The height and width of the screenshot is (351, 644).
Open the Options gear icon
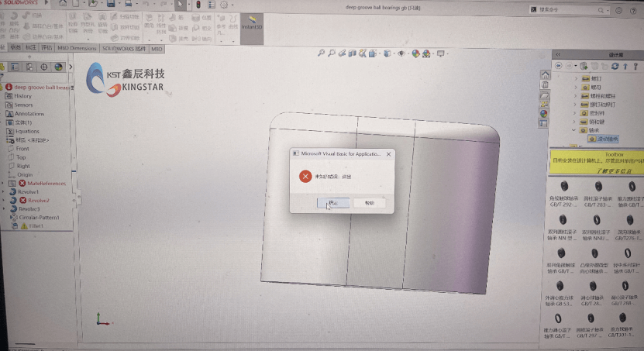pyautogui.click(x=224, y=5)
